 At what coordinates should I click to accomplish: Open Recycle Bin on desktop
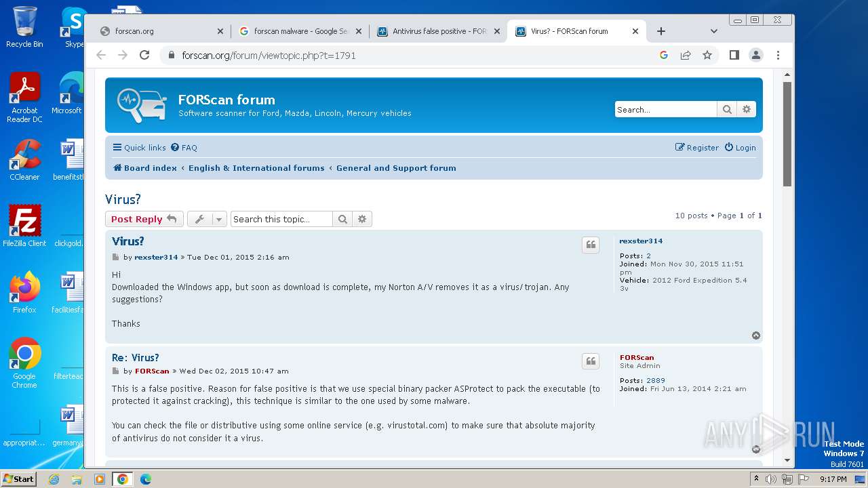pos(24,27)
